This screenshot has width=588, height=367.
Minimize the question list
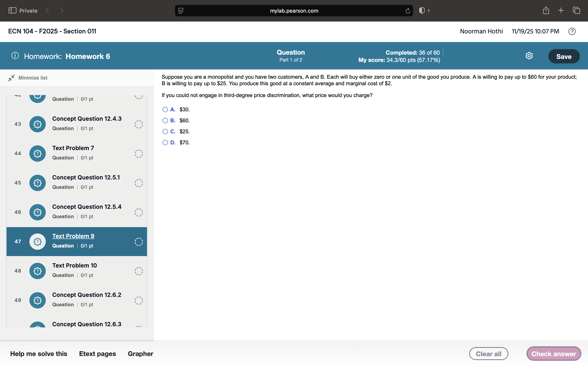click(x=28, y=78)
